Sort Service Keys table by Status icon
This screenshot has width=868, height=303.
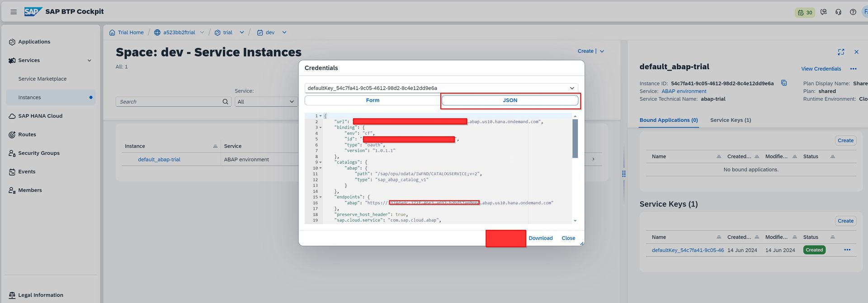click(833, 237)
